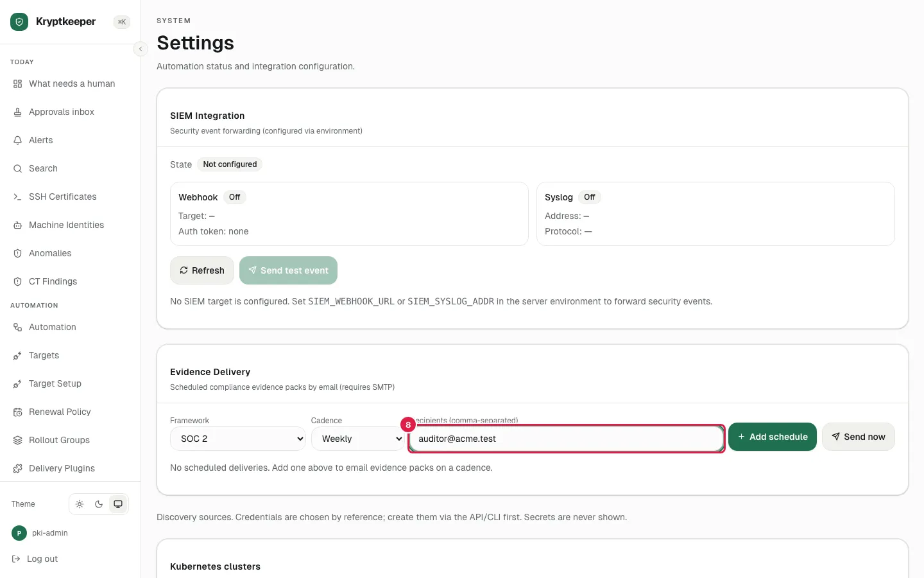Add the evidence delivery schedule
924x578 pixels.
point(773,437)
